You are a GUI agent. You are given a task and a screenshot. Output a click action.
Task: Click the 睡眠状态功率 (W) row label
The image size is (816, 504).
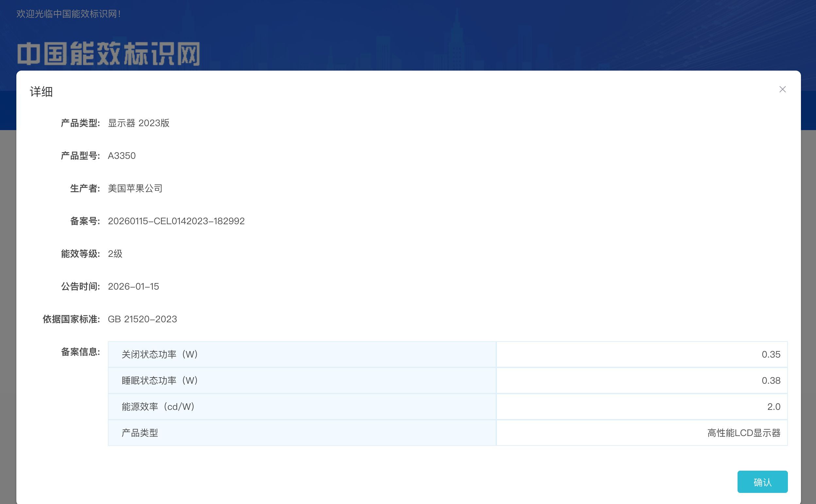[160, 380]
